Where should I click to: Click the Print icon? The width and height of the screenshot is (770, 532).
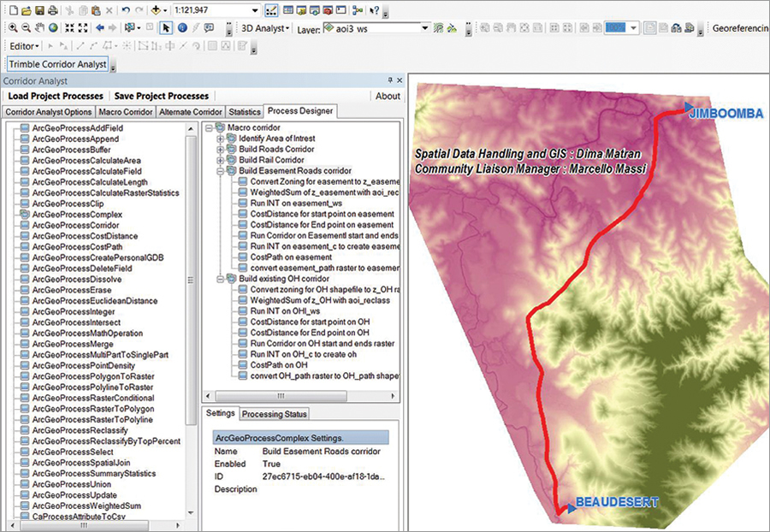click(53, 10)
